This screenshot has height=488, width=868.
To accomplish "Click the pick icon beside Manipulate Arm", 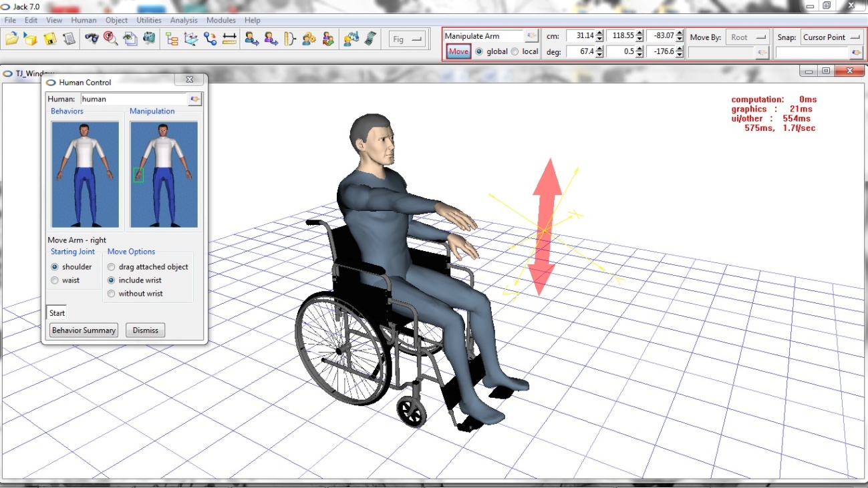I will click(x=531, y=36).
